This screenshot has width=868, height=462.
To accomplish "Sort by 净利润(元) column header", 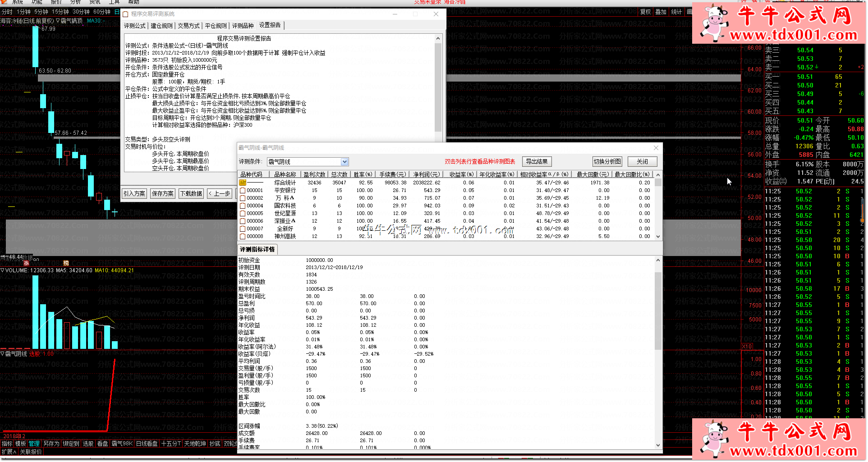I will point(426,174).
